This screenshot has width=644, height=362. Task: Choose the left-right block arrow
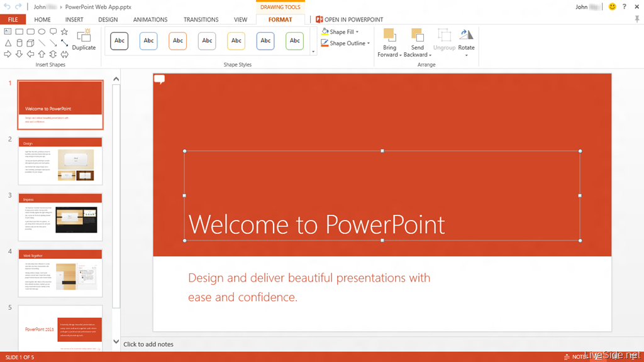(x=65, y=54)
